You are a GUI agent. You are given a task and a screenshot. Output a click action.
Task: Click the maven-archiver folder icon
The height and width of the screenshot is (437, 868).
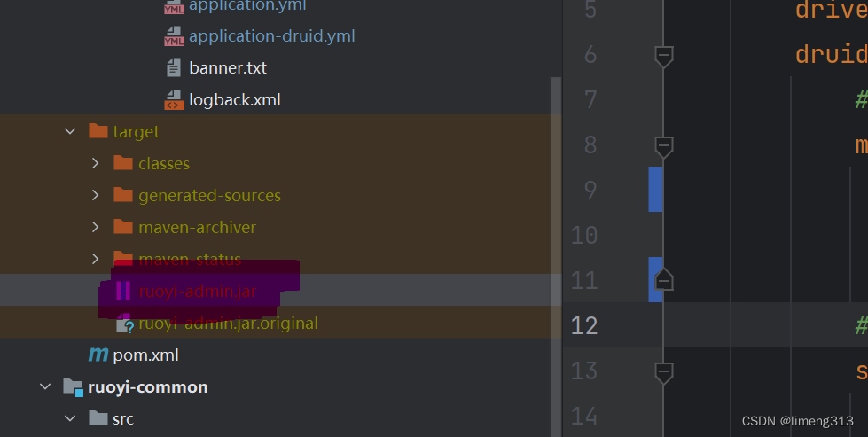pos(123,227)
